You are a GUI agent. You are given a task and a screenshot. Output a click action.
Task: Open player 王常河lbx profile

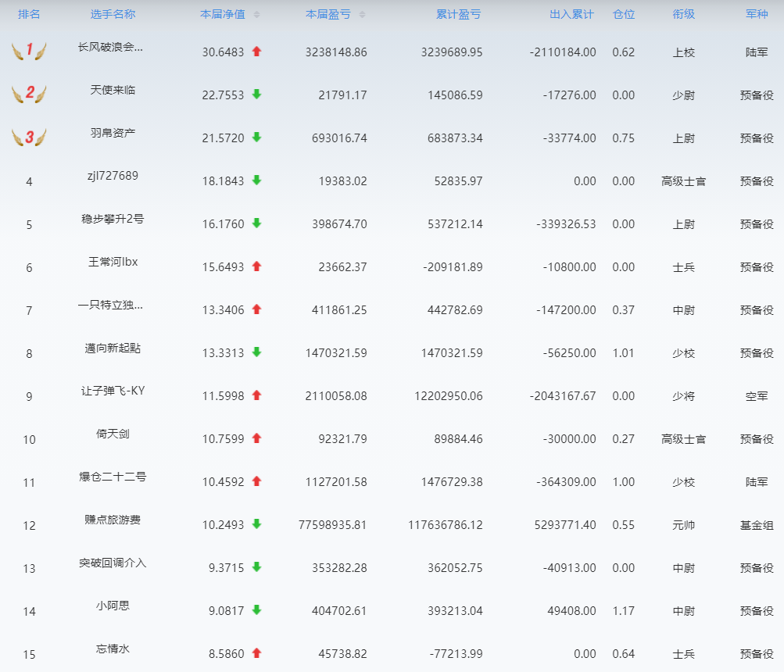pyautogui.click(x=113, y=262)
